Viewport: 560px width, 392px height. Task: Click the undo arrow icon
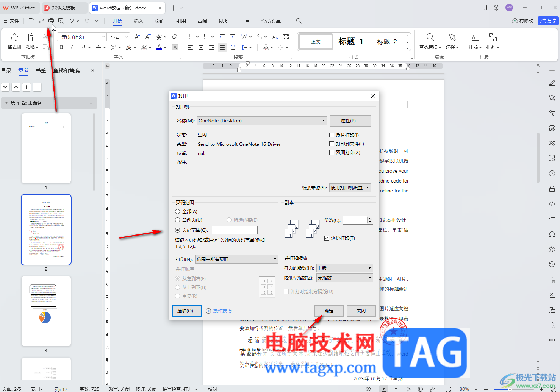[72, 21]
